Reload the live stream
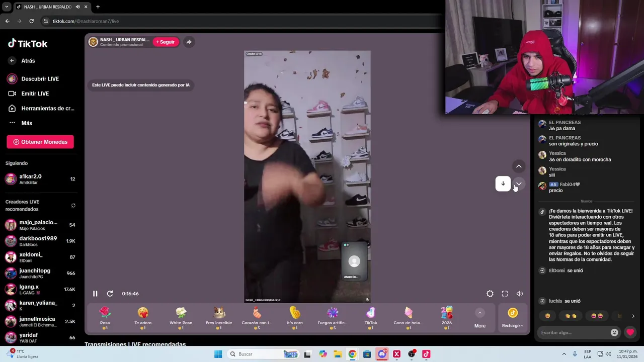 click(110, 294)
